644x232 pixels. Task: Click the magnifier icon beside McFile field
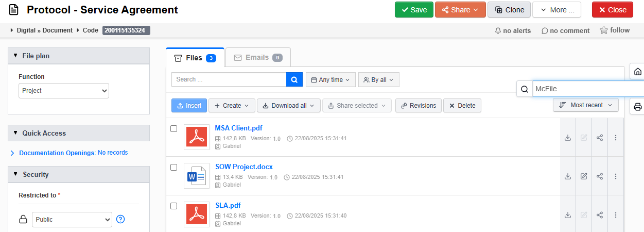click(x=525, y=89)
